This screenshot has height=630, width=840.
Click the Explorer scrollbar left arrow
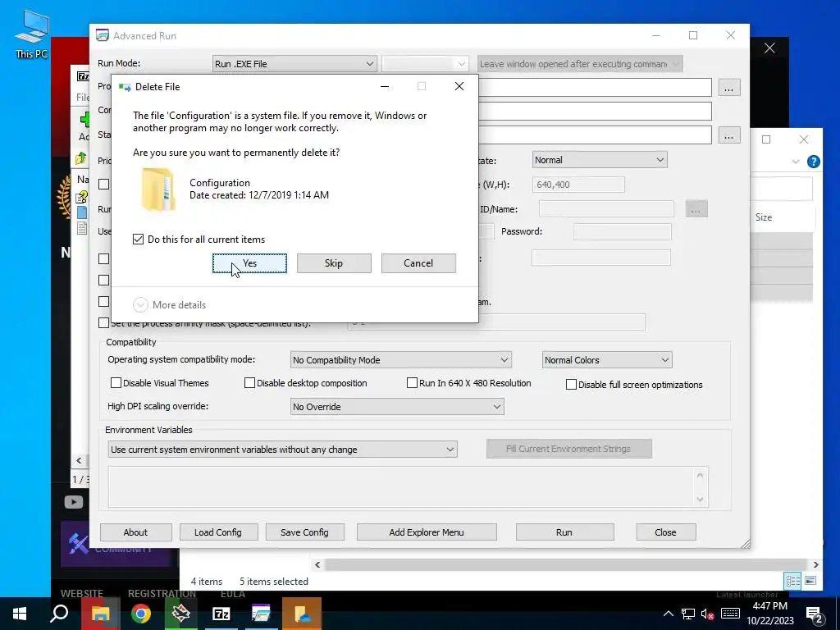[x=317, y=564]
